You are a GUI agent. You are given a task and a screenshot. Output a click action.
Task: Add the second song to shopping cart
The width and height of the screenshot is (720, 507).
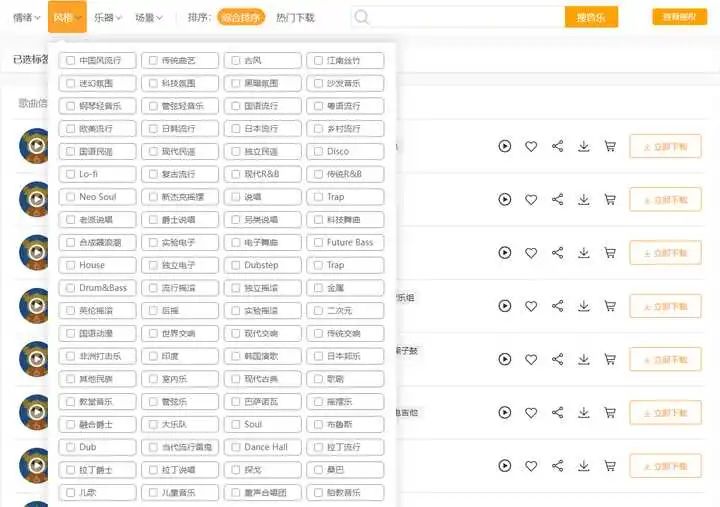tap(610, 199)
